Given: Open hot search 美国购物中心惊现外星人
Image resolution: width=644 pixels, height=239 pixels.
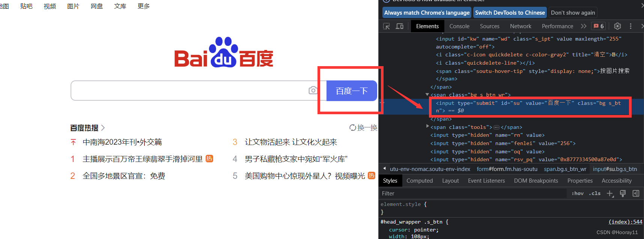Looking at the screenshot, I should click(x=305, y=176).
